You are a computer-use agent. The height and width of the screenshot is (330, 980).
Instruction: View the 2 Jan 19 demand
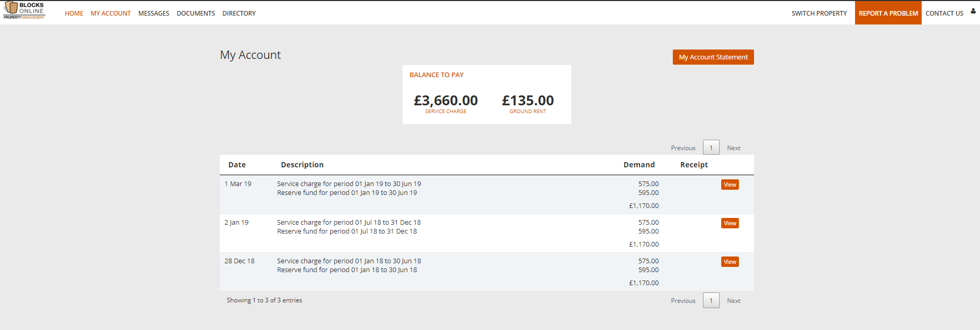(730, 223)
